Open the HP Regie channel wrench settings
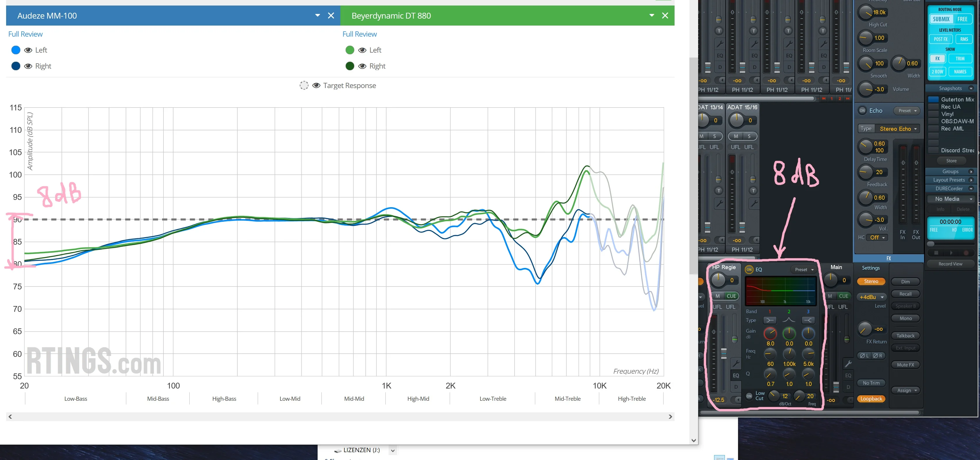This screenshot has height=460, width=980. point(736,364)
